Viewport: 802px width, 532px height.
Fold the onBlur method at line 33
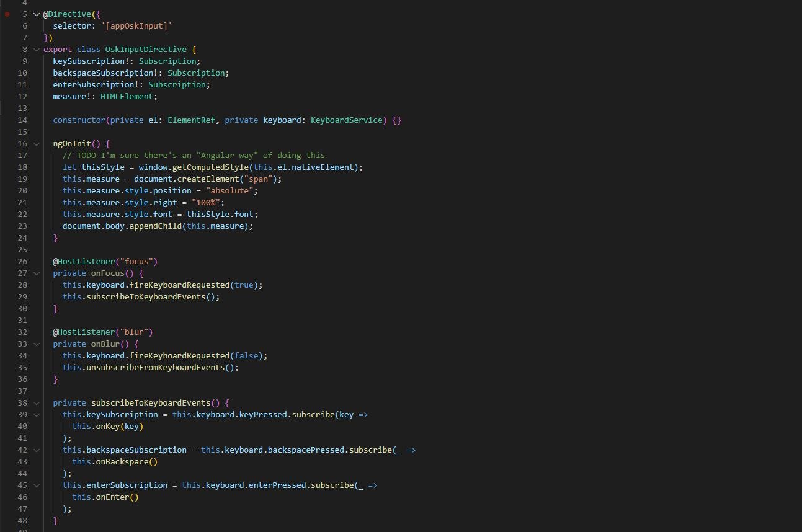pyautogui.click(x=37, y=344)
